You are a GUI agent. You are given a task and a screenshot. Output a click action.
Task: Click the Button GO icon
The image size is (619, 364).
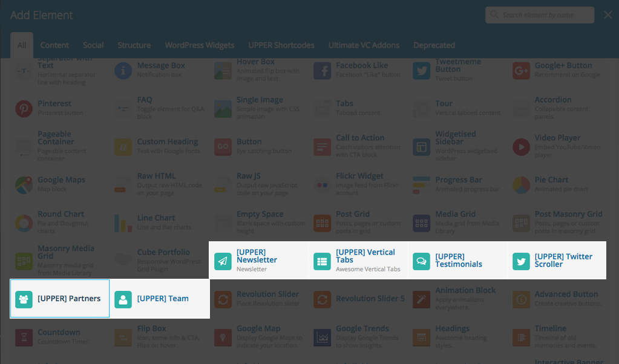(x=223, y=147)
